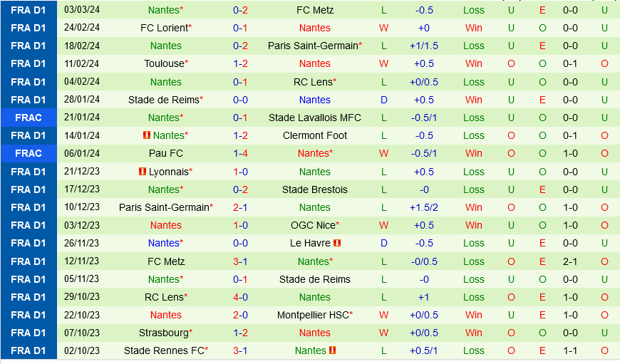Viewport: 620px width, 364px height.
Task: Open the FC Metz link in the 03/03/24 match
Action: click(x=315, y=10)
